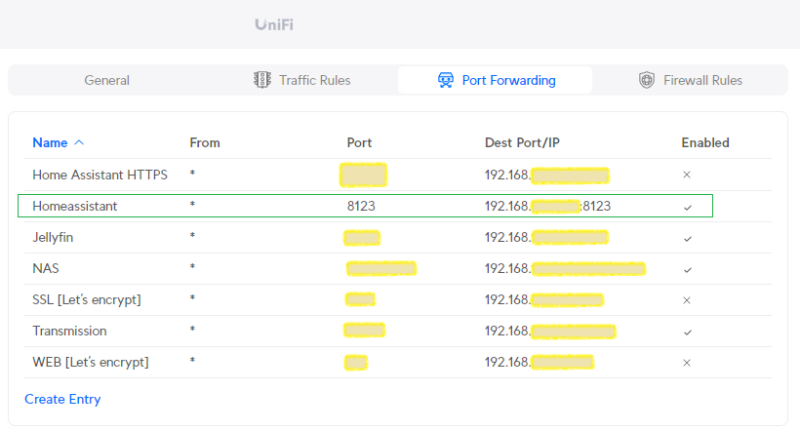The image size is (800, 430).
Task: Click the Traffic Rules traffic-light icon
Action: tap(262, 80)
